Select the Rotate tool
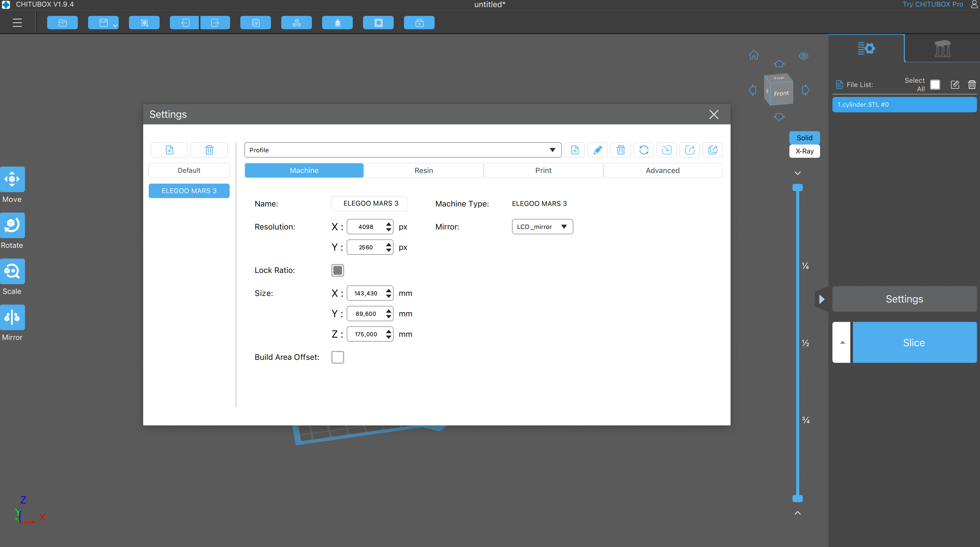The width and height of the screenshot is (980, 547). [x=12, y=225]
